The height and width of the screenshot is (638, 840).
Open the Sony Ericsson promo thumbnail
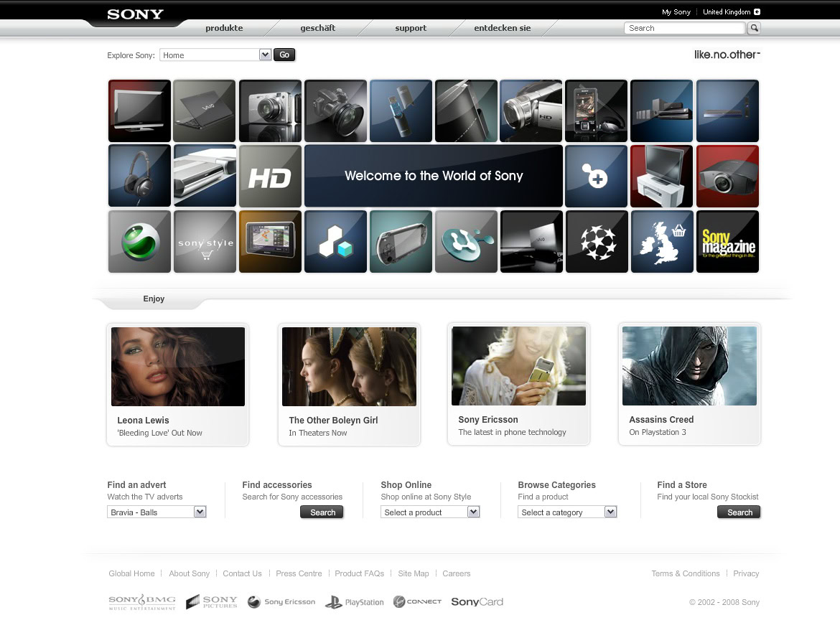(518, 366)
